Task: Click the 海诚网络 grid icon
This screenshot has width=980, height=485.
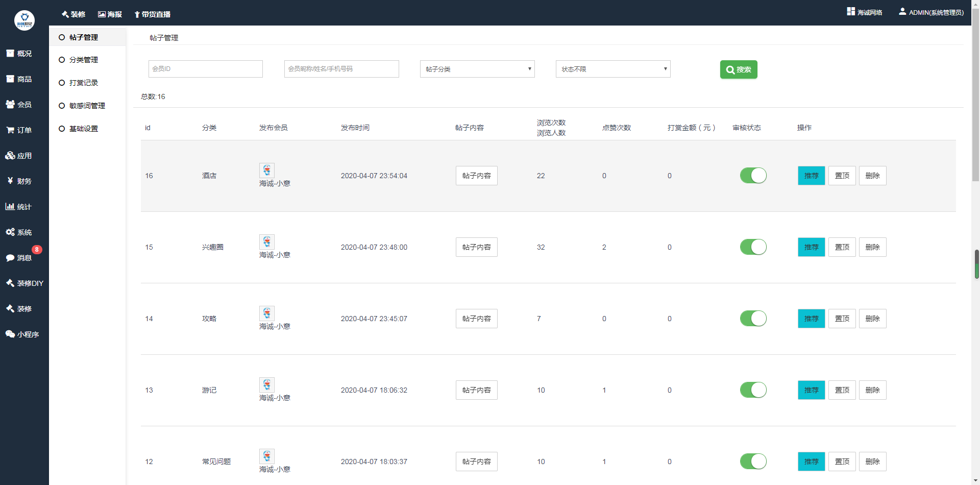Action: click(851, 11)
